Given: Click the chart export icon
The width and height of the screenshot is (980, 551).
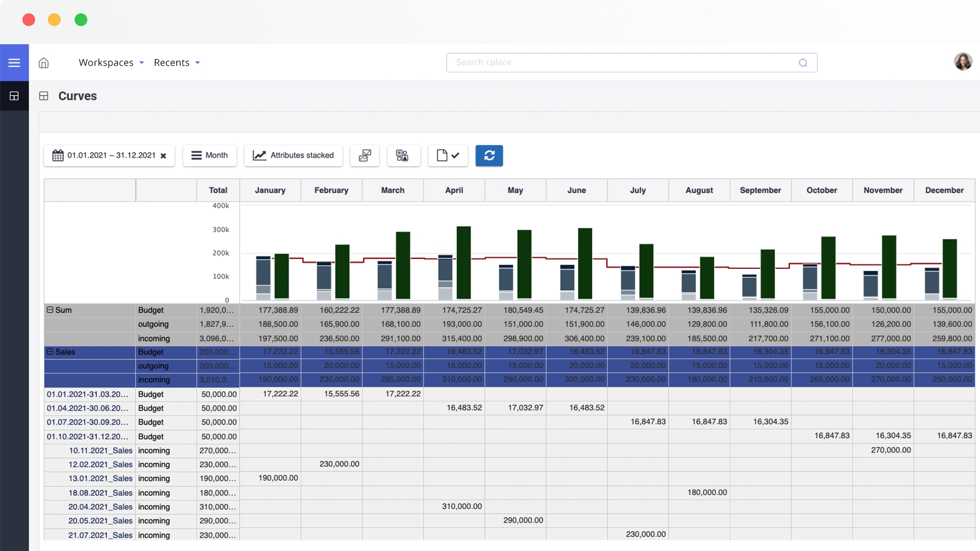Looking at the screenshot, I should tap(364, 155).
